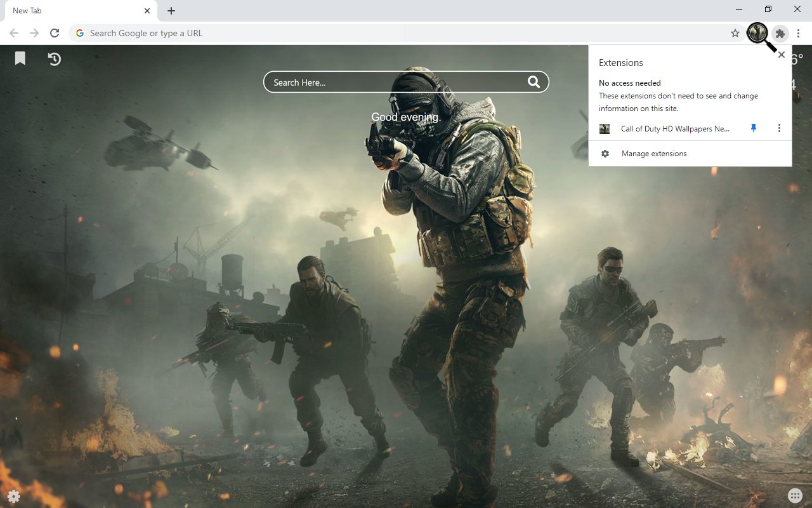Click the Call of Duty extension toolbar icon
The height and width of the screenshot is (508, 812).
757,33
